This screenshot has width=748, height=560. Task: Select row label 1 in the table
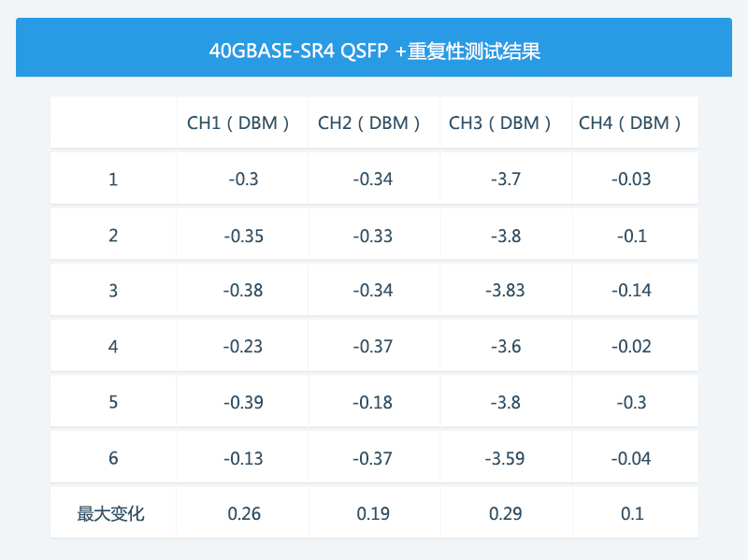point(113,179)
